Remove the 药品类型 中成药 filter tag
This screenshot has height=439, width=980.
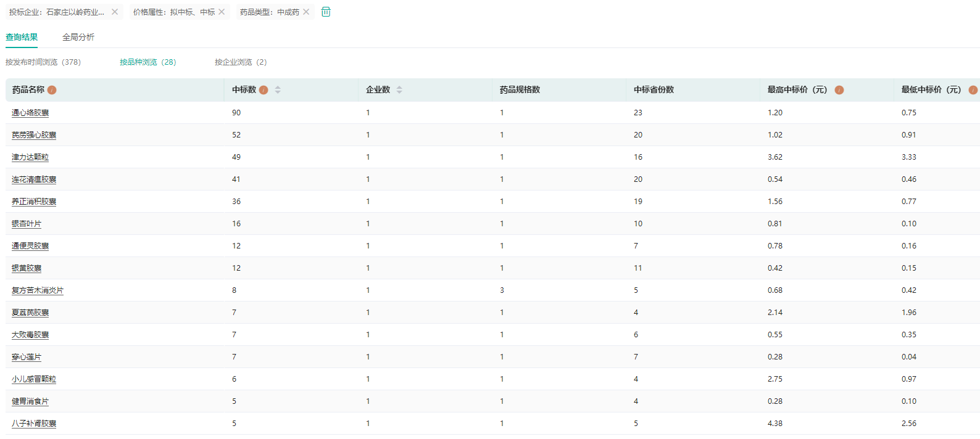click(x=306, y=12)
